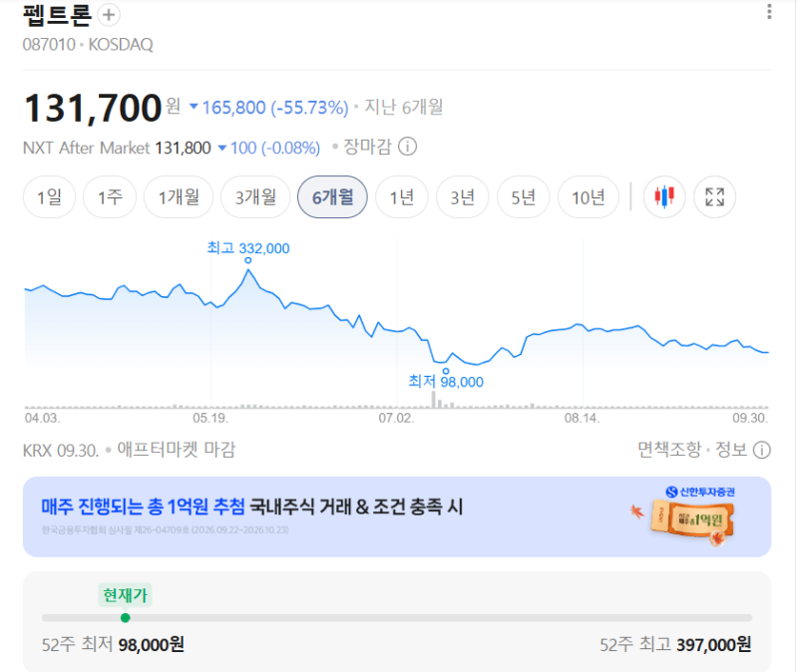The image size is (798, 672).
Task: Select the 10년 chart period
Action: pos(589,196)
